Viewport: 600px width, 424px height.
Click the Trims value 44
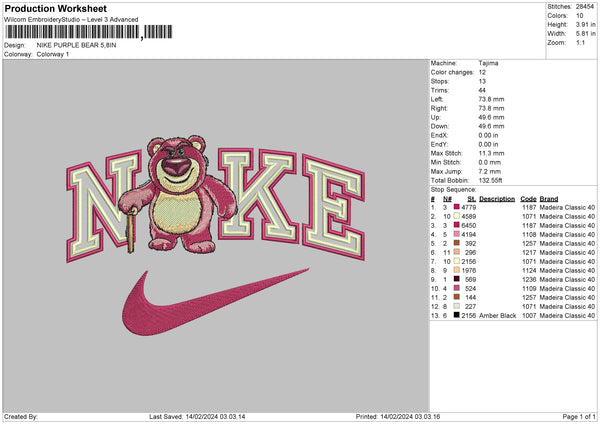[x=482, y=90]
